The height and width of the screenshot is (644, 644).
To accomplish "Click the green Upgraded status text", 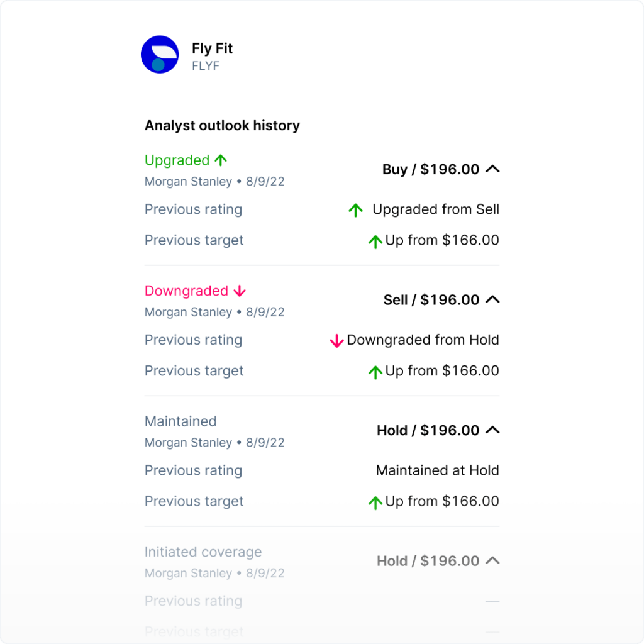I will tap(177, 160).
